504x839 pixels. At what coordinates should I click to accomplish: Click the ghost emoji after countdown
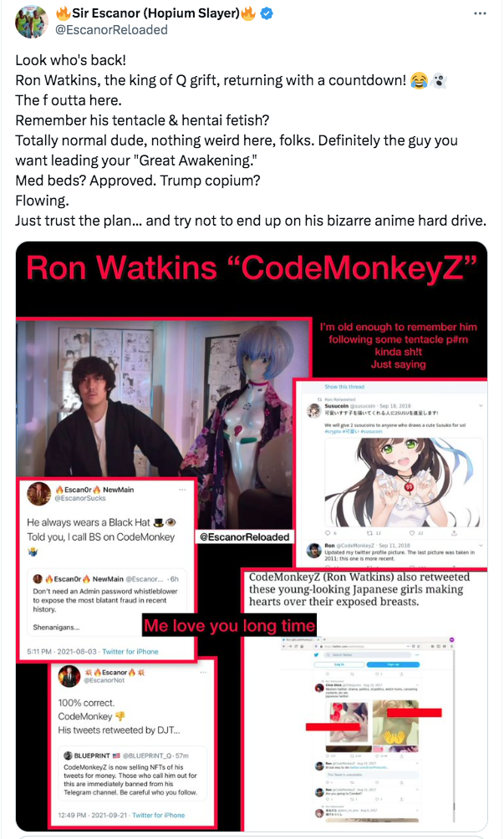(x=438, y=81)
